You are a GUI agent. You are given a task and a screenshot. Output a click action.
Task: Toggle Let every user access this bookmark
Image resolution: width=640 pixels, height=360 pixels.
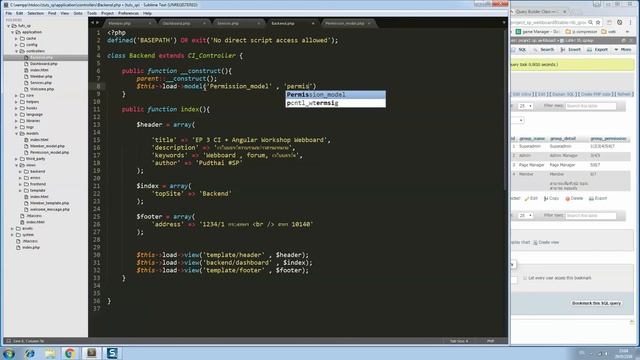coord(525,278)
